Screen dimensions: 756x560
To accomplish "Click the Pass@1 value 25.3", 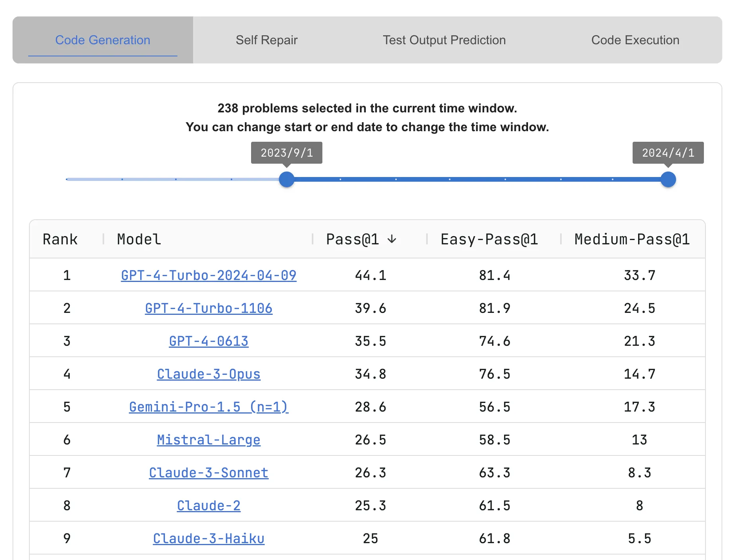I will point(371,506).
